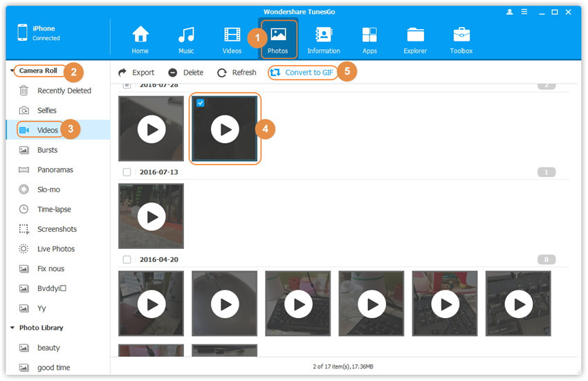Collapse the Photo Library tree section

(x=13, y=328)
